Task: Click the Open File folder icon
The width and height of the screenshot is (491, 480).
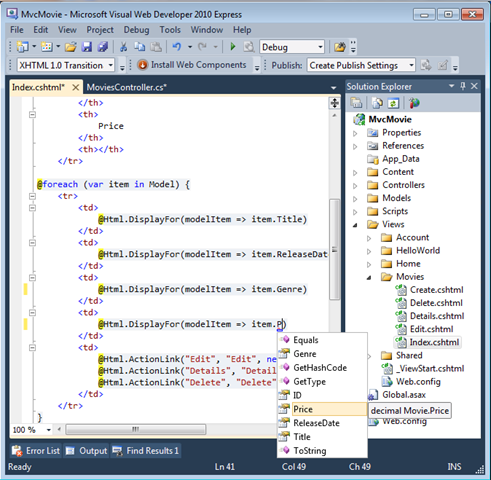Action: point(71,47)
